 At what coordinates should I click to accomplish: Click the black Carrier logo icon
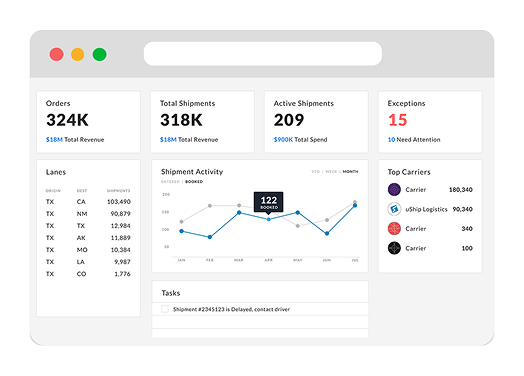click(x=394, y=248)
